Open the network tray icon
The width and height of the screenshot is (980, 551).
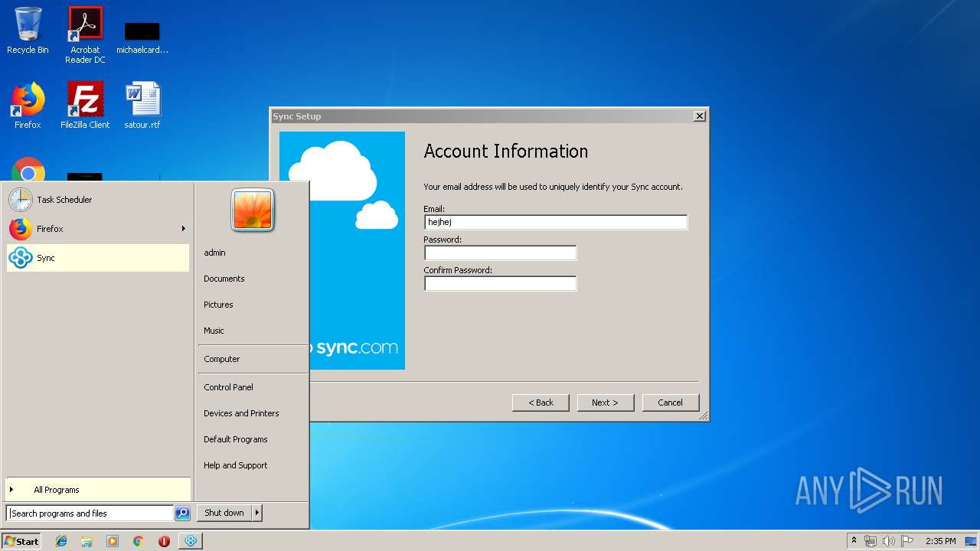(x=871, y=541)
